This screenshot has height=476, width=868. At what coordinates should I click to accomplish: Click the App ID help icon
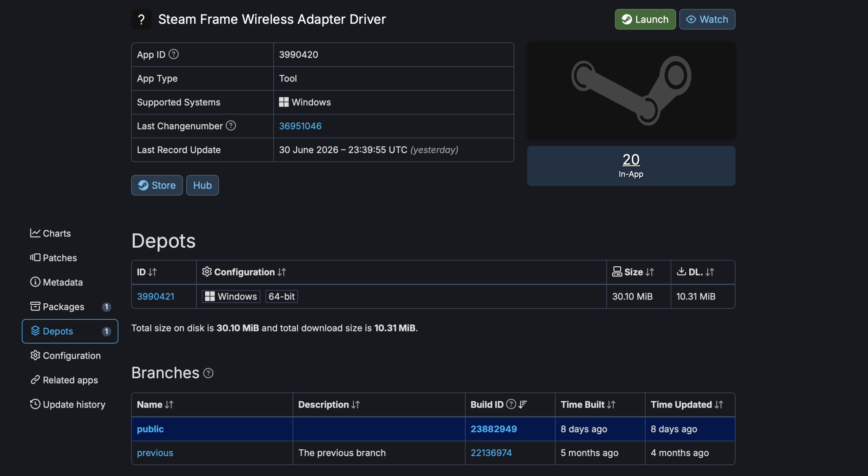pos(174,54)
